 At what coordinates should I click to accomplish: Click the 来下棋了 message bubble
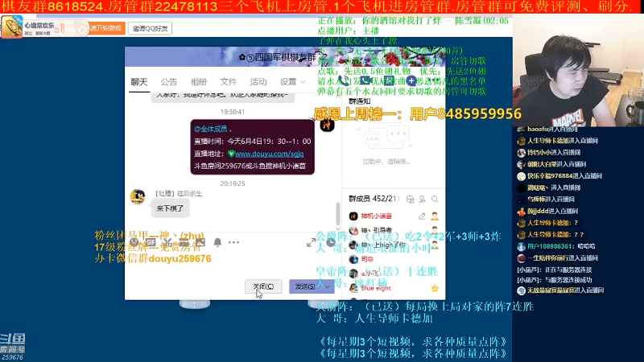point(170,208)
